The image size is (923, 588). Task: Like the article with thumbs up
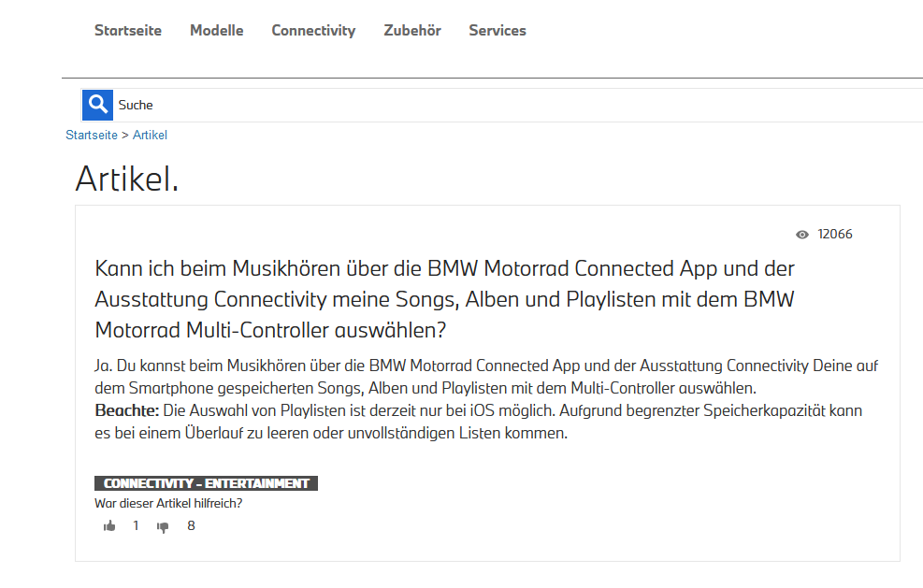(x=109, y=526)
